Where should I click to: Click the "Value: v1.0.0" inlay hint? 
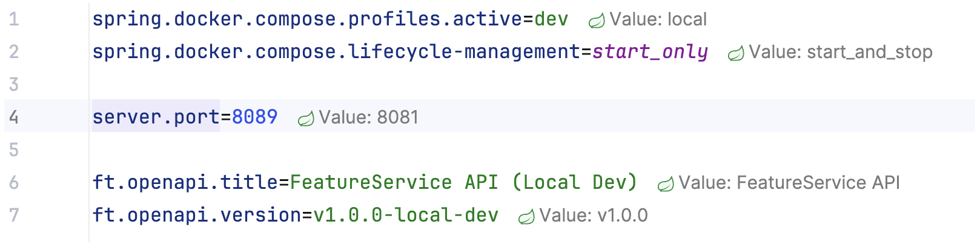click(x=593, y=216)
